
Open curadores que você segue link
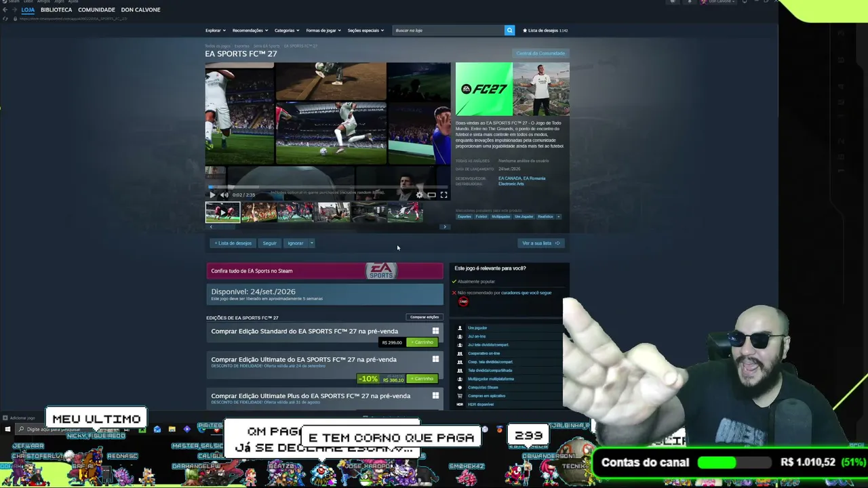coord(526,293)
